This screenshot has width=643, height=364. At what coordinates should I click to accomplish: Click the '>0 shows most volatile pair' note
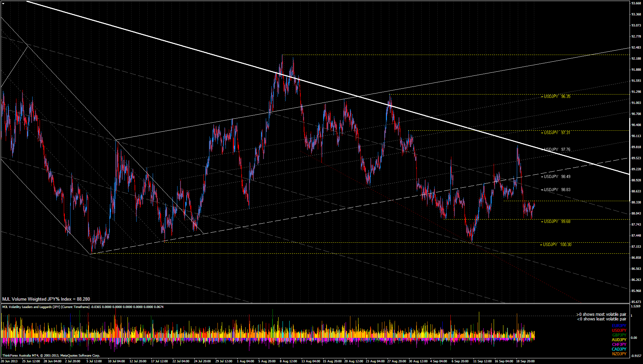click(x=601, y=314)
